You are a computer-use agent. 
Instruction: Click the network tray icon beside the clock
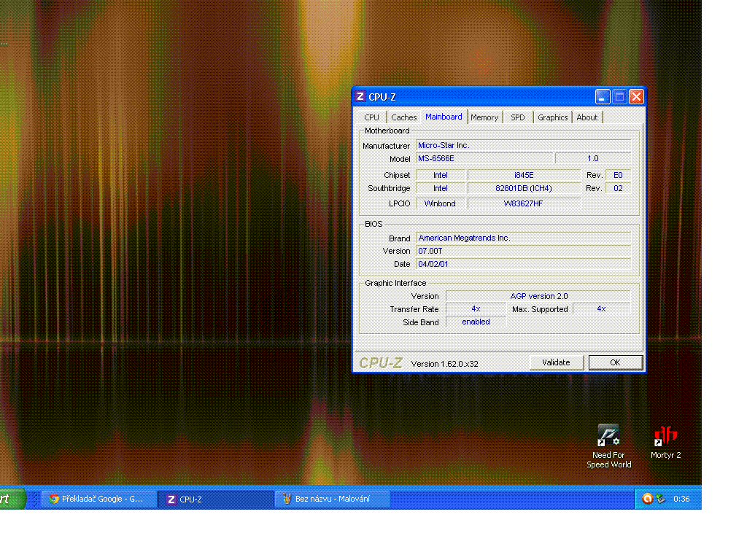coord(660,499)
